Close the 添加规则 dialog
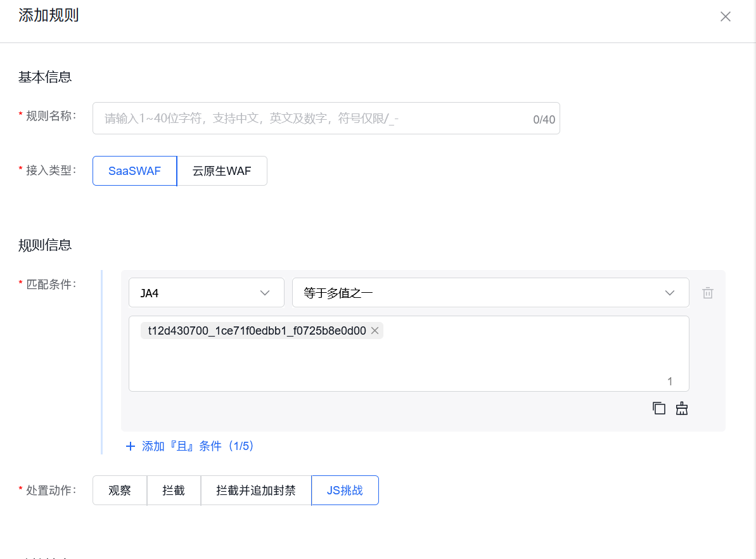Image resolution: width=756 pixels, height=559 pixels. click(x=725, y=16)
